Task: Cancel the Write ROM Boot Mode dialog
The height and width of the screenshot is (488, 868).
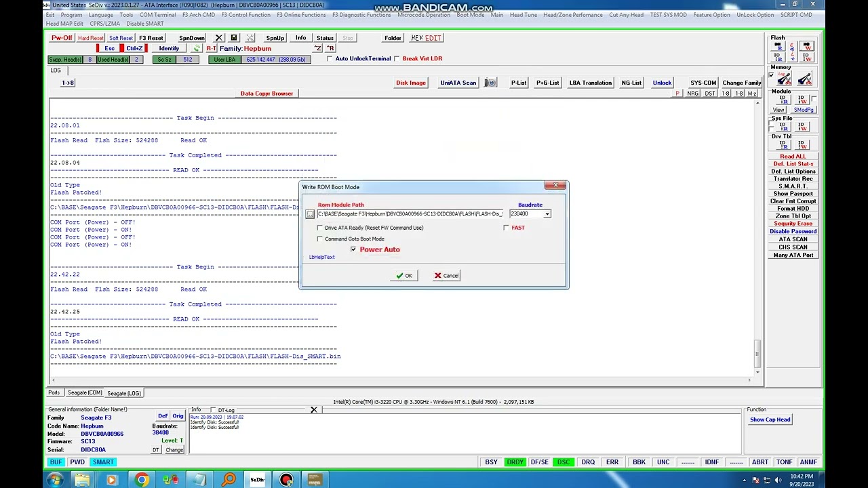Action: 447,276
